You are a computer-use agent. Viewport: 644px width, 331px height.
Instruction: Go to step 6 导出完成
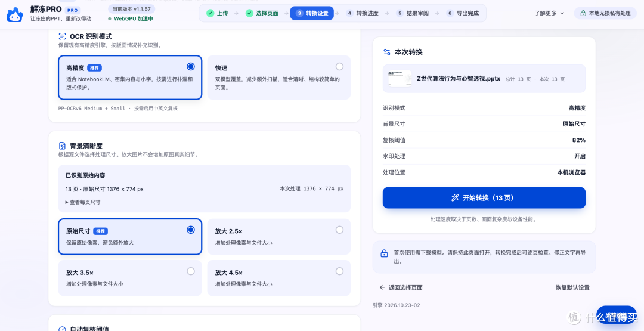(463, 13)
